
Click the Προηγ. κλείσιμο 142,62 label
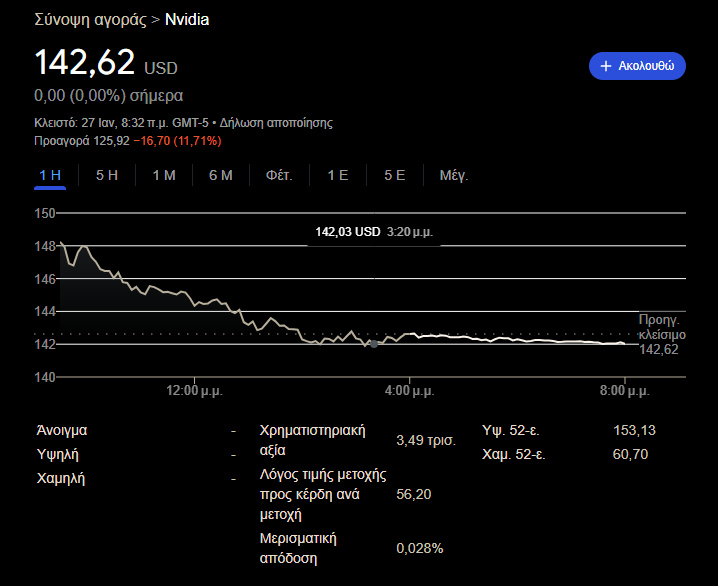662,334
